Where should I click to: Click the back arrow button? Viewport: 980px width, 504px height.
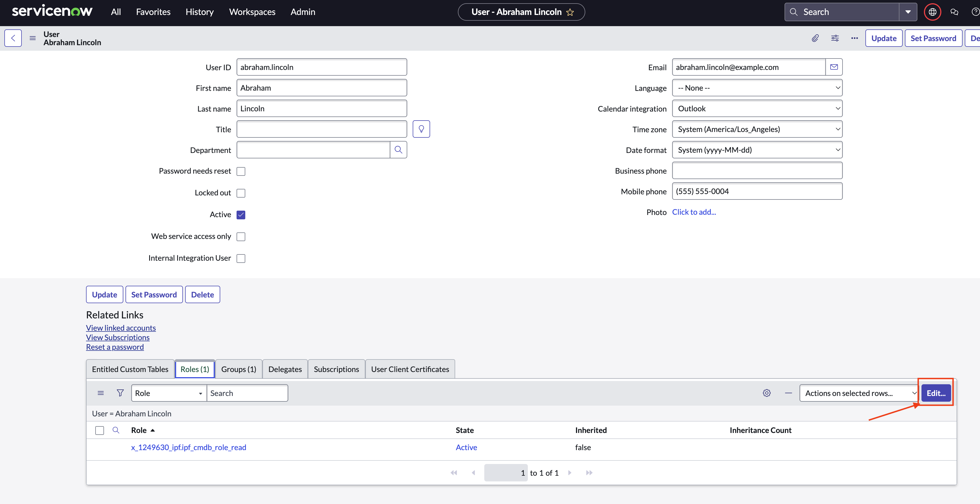click(13, 38)
